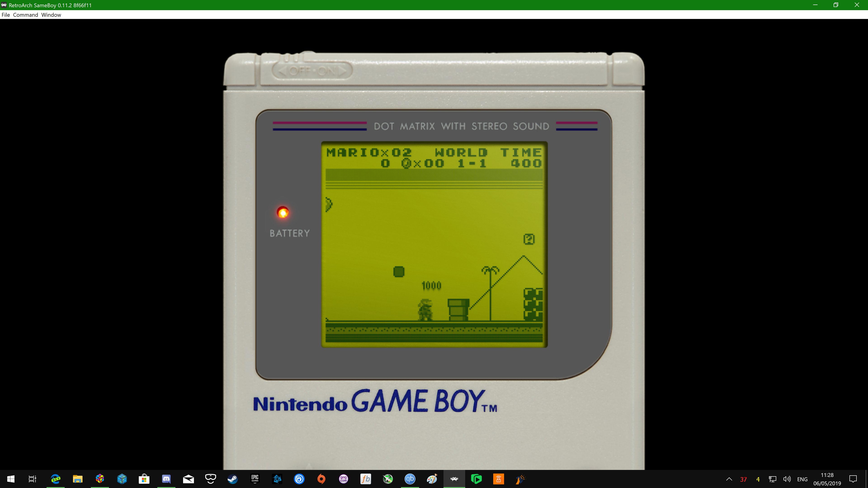The height and width of the screenshot is (488, 868).
Task: Click the OFF-ON power switch on the Game Boy
Action: [x=312, y=71]
